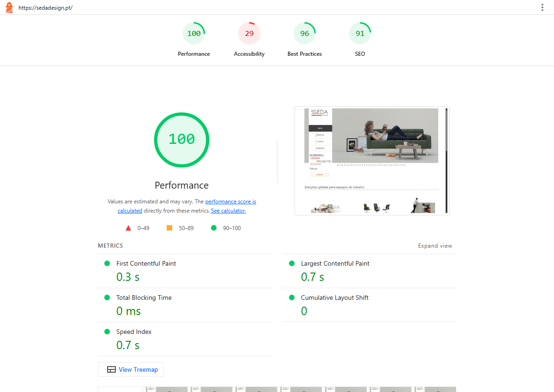554x392 pixels.
Task: Click the orange square 50–89 legend icon
Action: pos(169,228)
